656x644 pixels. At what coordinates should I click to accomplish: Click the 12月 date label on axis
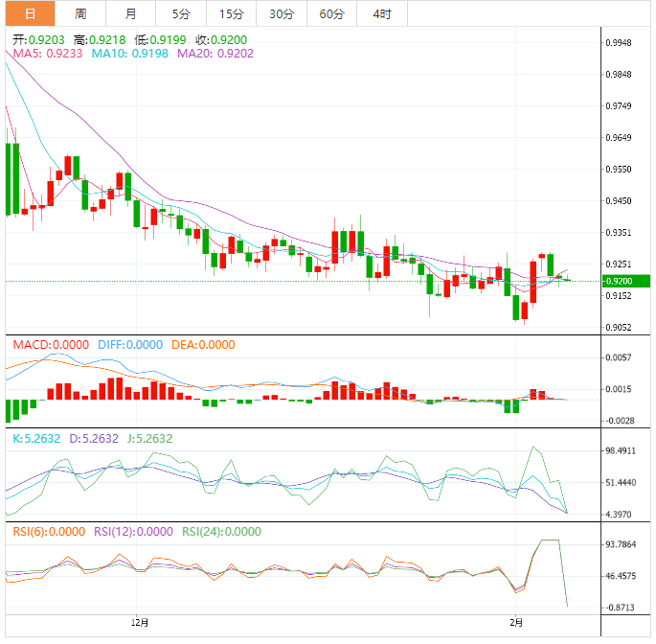(140, 623)
